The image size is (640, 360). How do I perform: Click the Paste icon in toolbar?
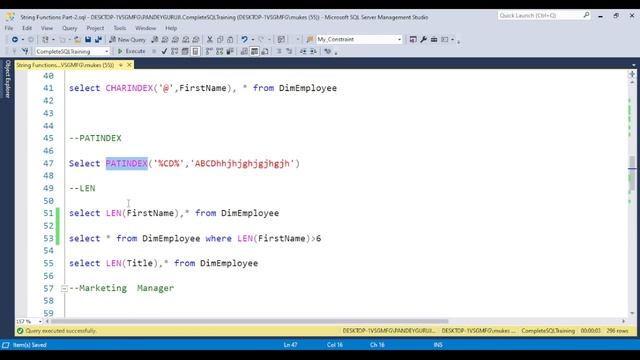tap(230, 40)
